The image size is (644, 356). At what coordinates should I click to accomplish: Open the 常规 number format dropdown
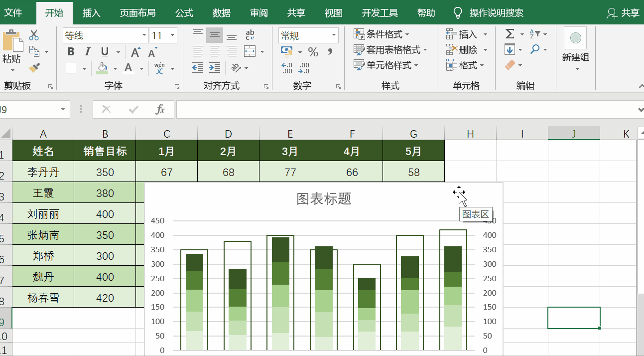334,35
